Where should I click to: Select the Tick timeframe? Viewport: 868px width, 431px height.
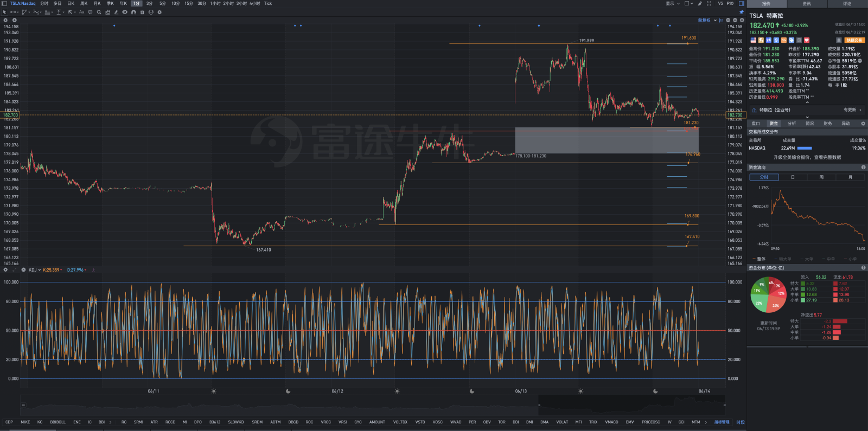[268, 3]
